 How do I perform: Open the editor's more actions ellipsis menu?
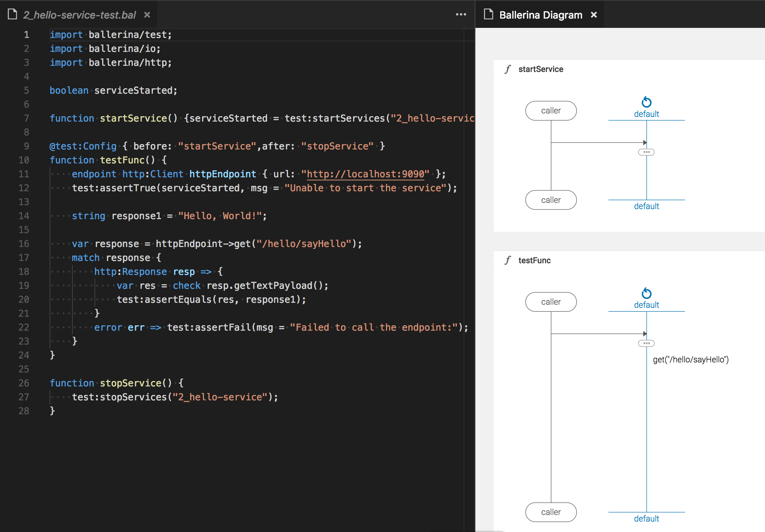pos(461,14)
